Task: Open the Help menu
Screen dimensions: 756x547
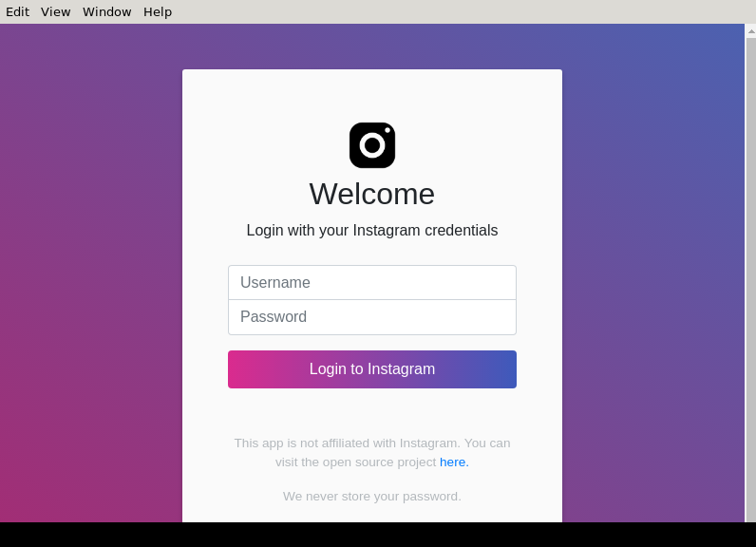Action: point(157,11)
